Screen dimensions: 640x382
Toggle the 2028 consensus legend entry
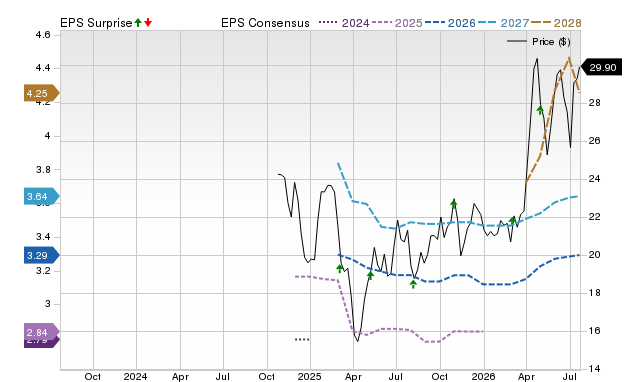point(556,23)
